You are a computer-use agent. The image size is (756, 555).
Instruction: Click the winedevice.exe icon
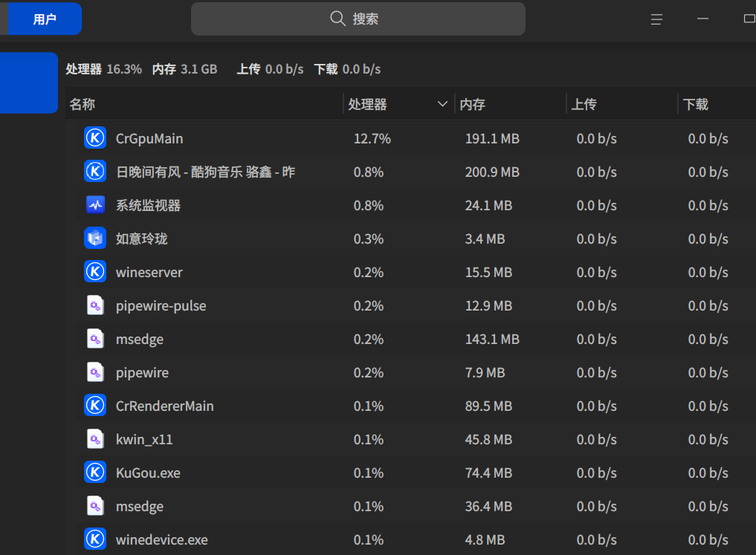click(x=95, y=539)
